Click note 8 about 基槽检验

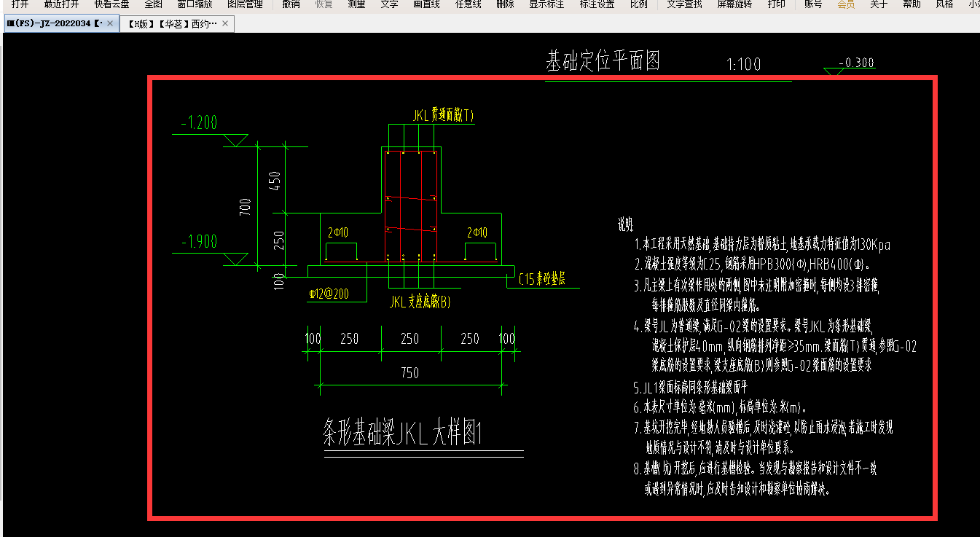pyautogui.click(x=756, y=478)
